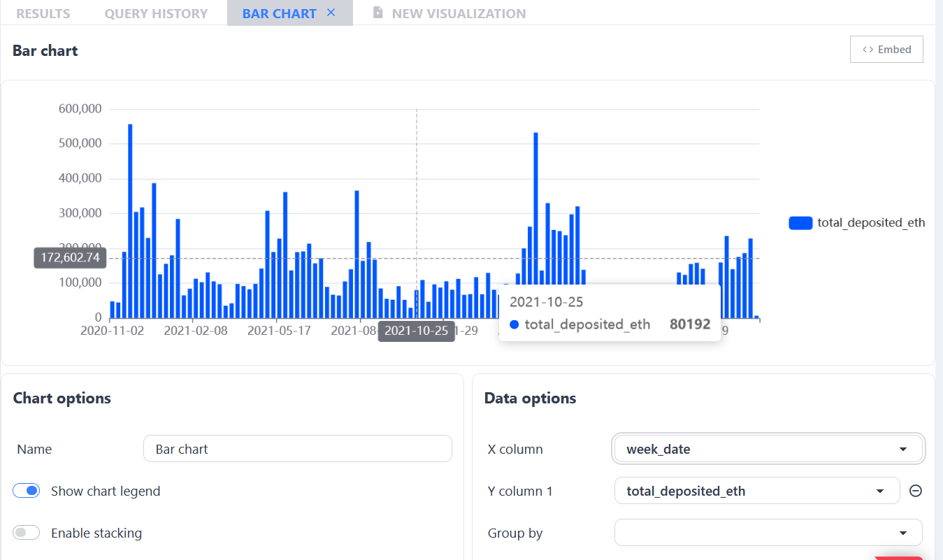Screen dimensions: 943x560
Task: Click the 80192 tooltip value
Action: click(690, 324)
